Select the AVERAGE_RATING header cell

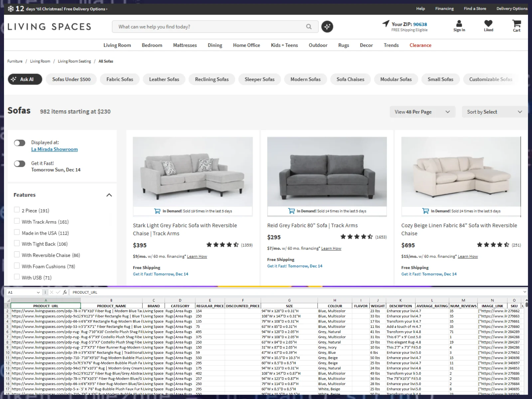click(432, 306)
